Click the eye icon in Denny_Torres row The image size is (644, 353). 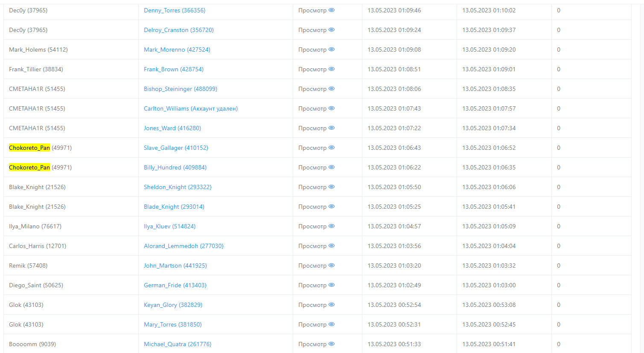tap(332, 10)
